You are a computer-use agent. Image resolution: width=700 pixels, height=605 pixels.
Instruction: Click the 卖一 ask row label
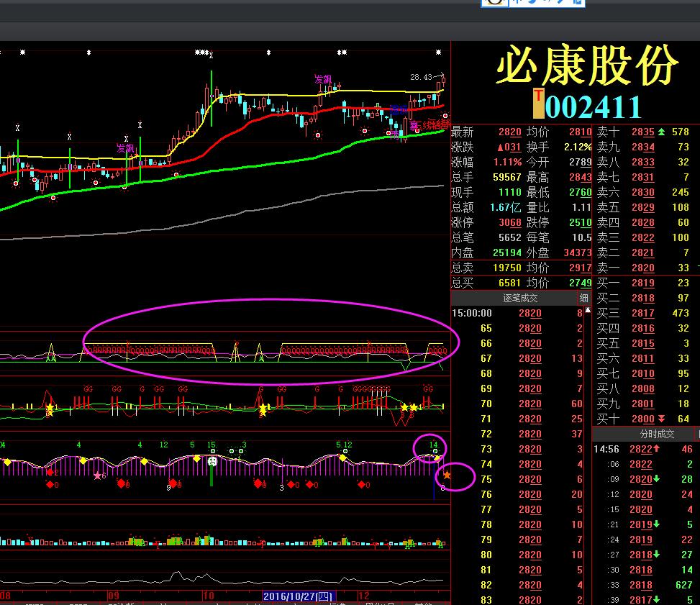608,268
